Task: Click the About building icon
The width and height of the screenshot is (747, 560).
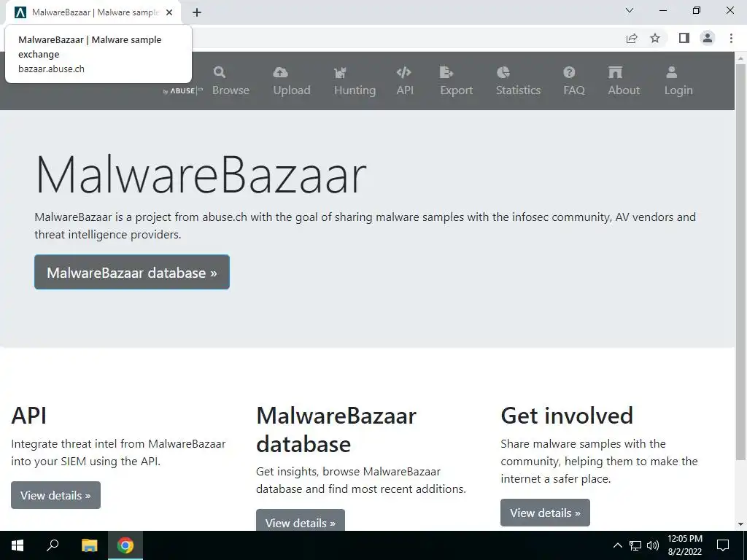Action: pos(615,72)
